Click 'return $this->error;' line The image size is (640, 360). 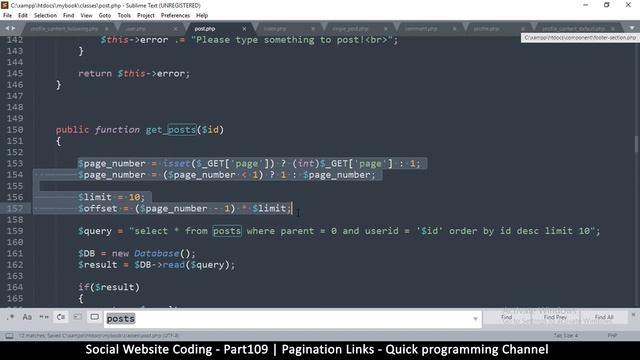pyautogui.click(x=134, y=74)
